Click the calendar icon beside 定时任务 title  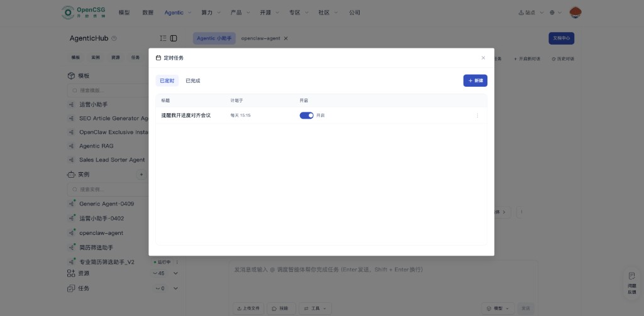coord(158,58)
